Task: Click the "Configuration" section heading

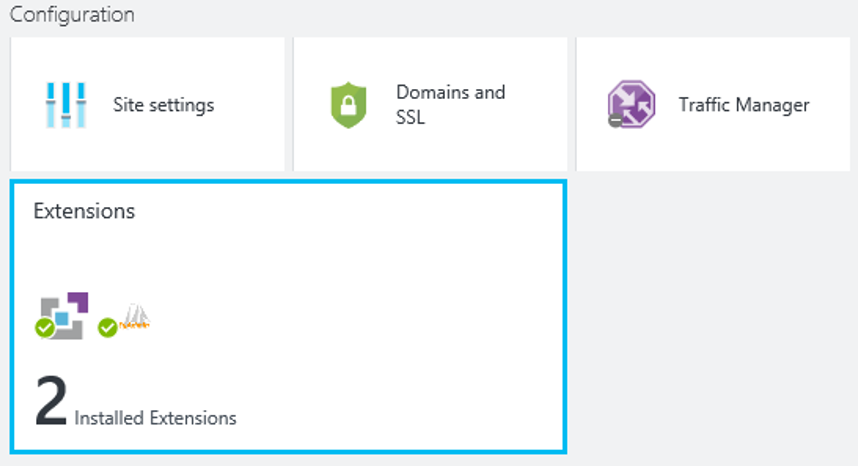Action: coord(72,15)
